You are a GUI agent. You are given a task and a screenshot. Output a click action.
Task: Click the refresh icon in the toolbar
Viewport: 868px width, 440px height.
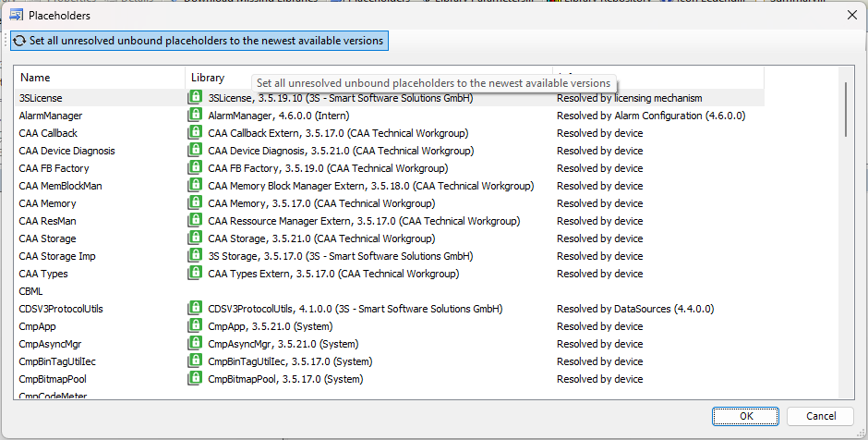pyautogui.click(x=19, y=41)
